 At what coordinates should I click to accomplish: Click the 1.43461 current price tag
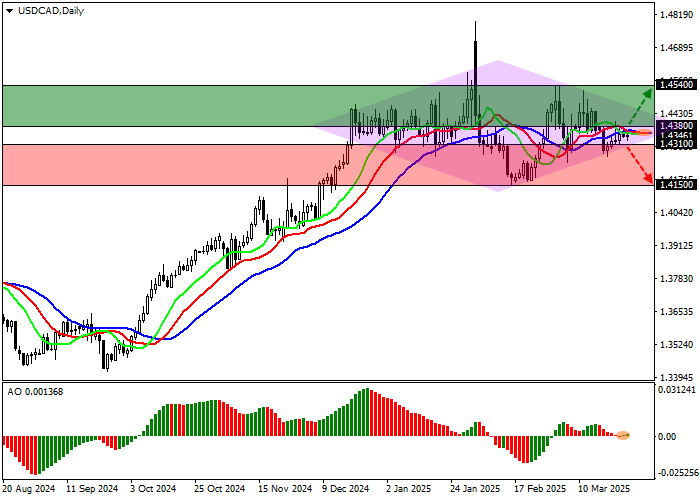[x=676, y=134]
